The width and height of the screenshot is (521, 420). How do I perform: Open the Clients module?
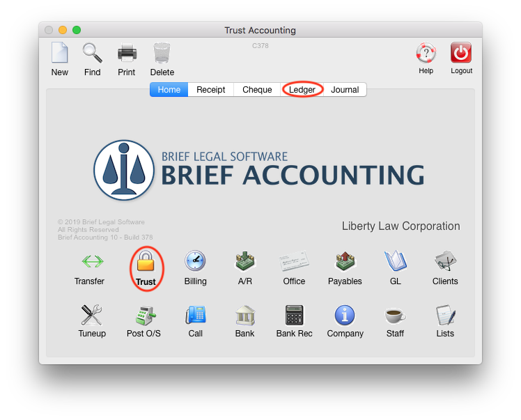click(445, 260)
